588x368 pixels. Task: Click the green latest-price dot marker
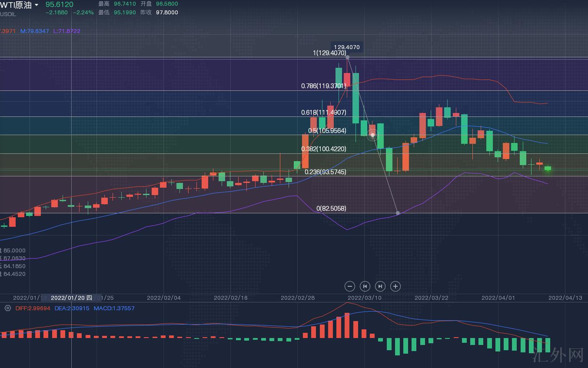coord(548,169)
